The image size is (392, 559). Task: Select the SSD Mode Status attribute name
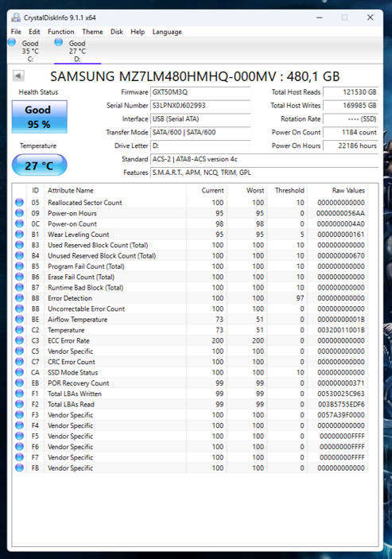pyautogui.click(x=72, y=373)
